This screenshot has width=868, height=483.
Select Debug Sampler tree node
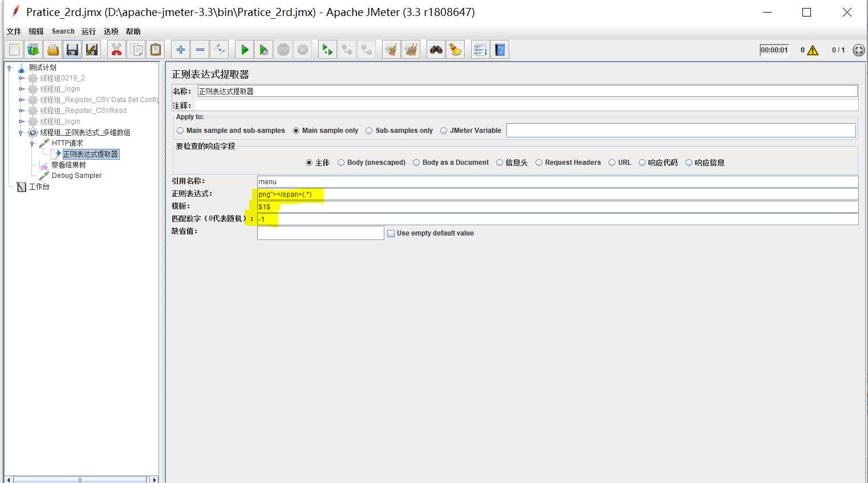click(76, 176)
